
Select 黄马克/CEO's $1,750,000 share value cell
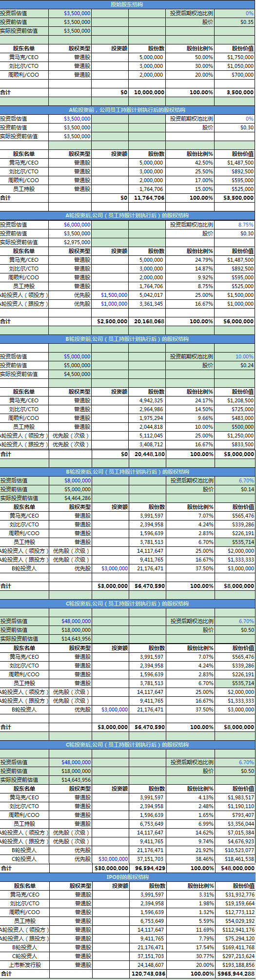[x=235, y=57]
